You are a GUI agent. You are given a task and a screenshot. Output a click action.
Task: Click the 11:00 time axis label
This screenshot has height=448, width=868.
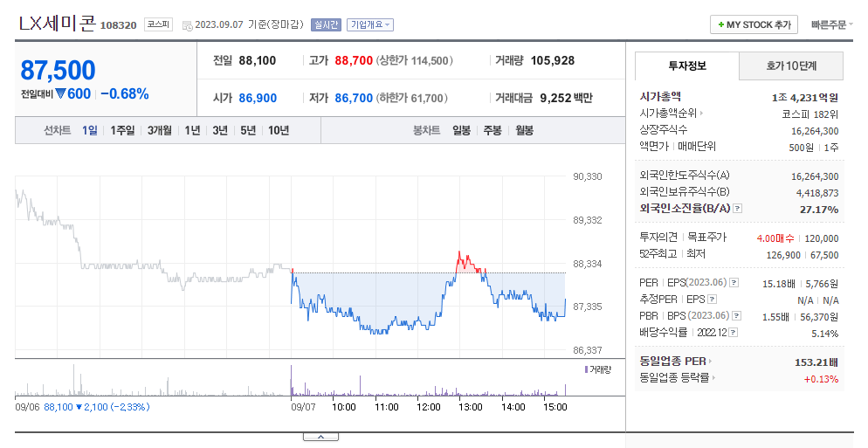[x=386, y=407]
